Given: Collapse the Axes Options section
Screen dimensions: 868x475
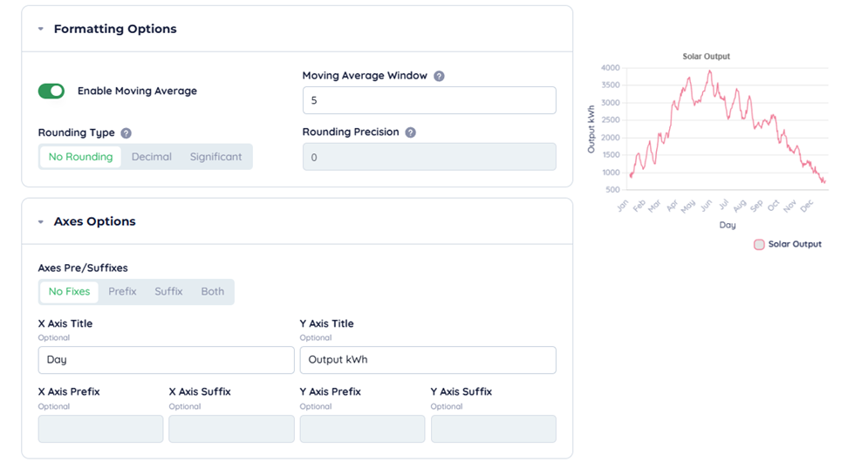Looking at the screenshot, I should point(41,222).
